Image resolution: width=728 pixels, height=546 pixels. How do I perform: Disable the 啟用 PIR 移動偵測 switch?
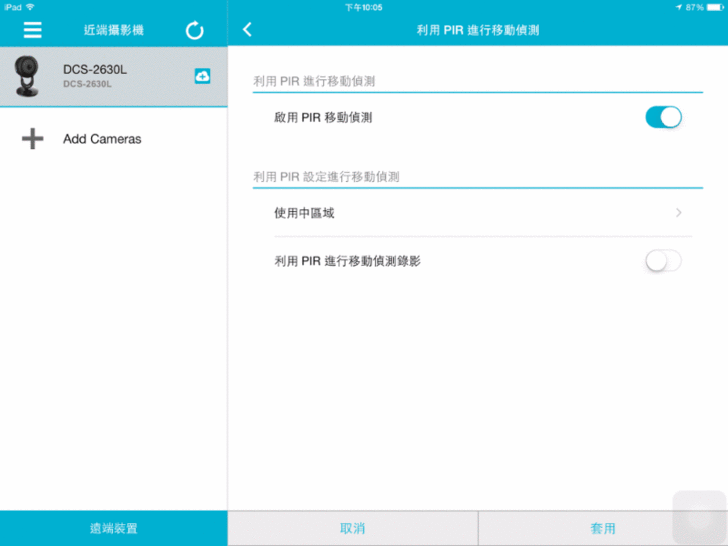pos(663,117)
